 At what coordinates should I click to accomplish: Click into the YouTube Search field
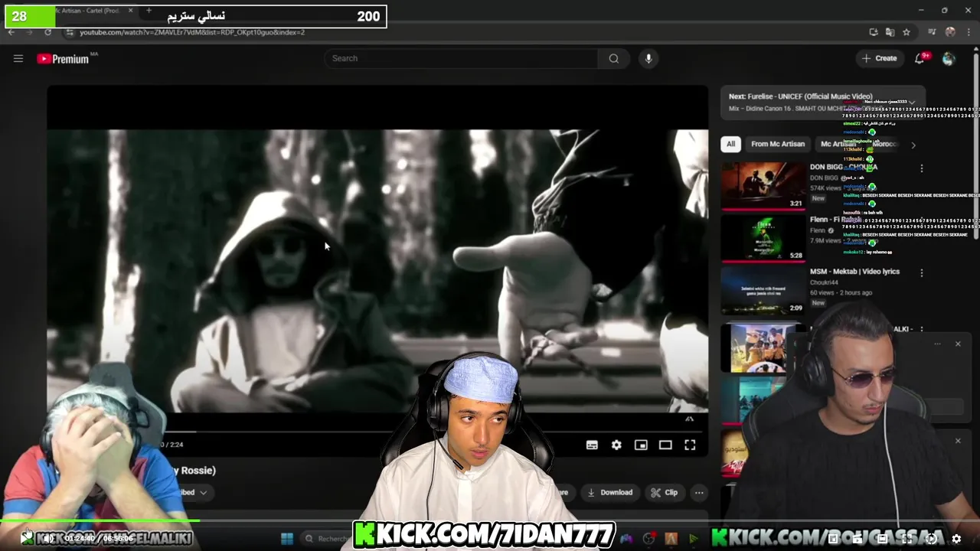461,58
